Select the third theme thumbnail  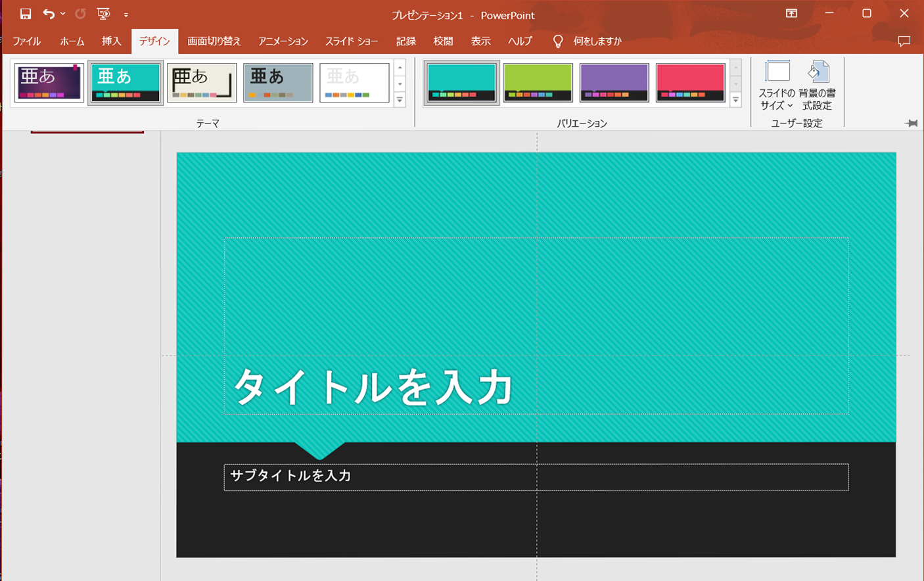[202, 81]
